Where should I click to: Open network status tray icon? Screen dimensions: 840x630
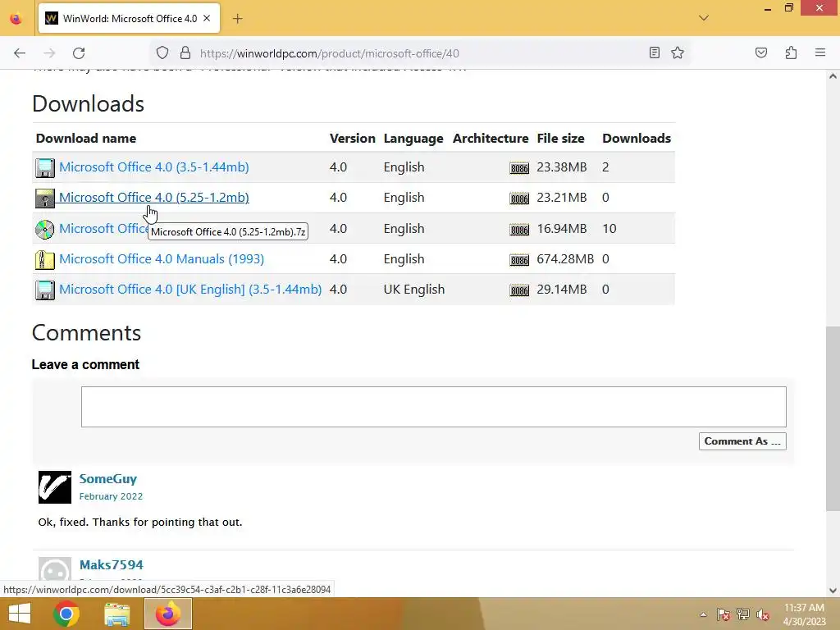(743, 614)
